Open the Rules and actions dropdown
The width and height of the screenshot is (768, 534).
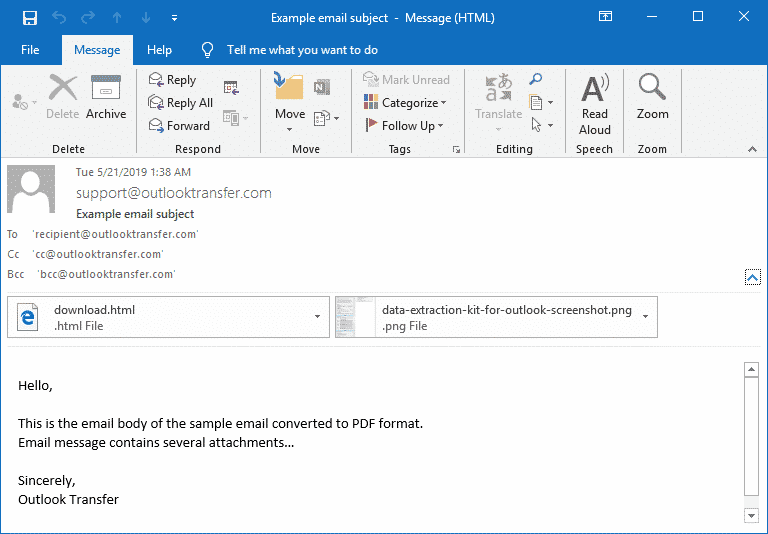click(326, 118)
